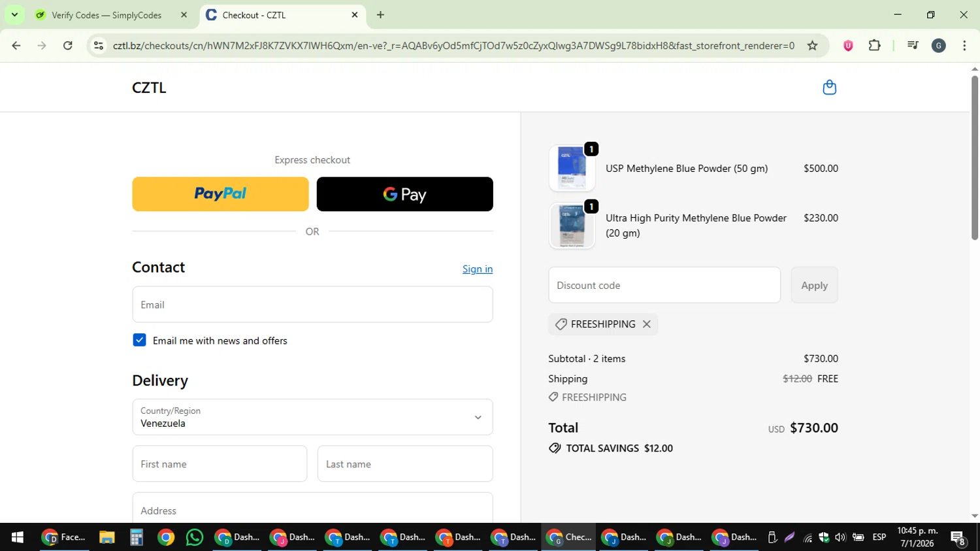The image size is (980, 551).
Task: Open the Chrome profile avatar
Action: [x=939, y=46]
